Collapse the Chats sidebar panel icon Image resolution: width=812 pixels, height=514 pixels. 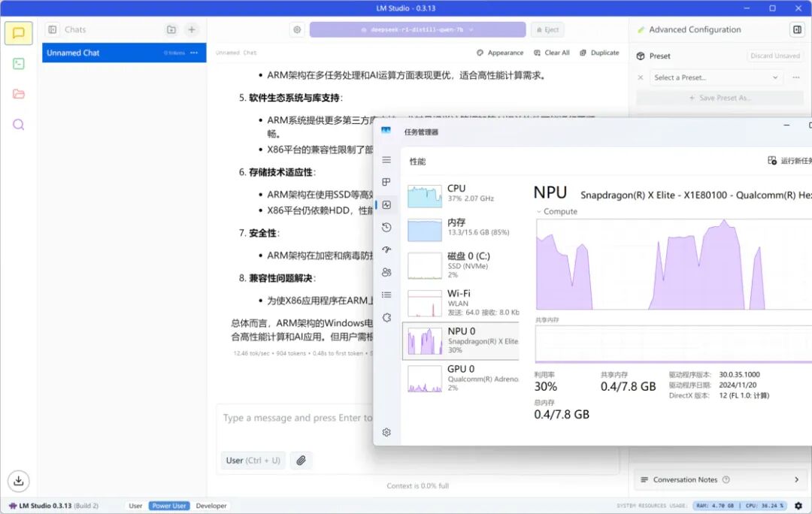[53, 30]
